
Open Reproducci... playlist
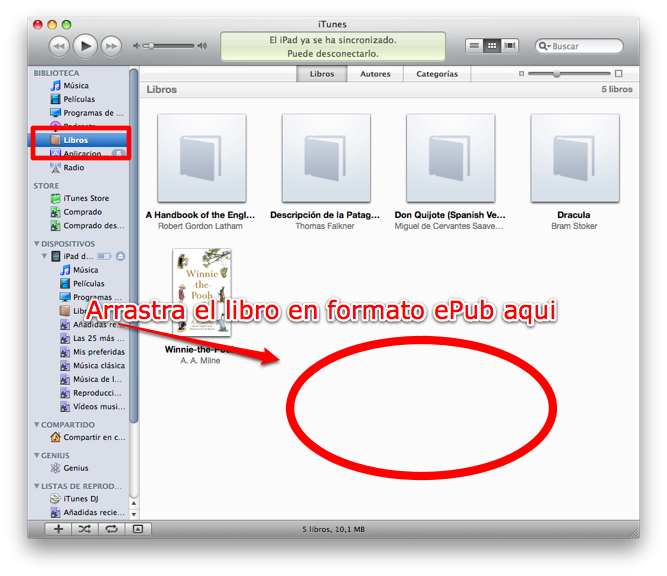pos(91,393)
